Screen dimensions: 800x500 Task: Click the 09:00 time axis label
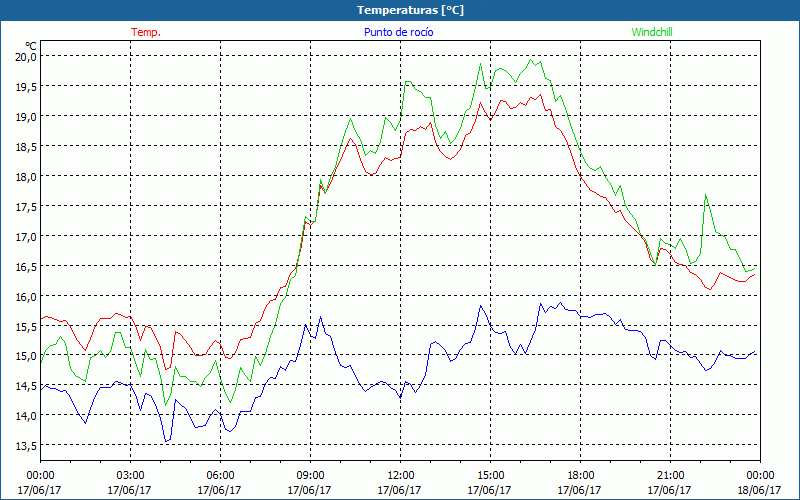[310, 475]
